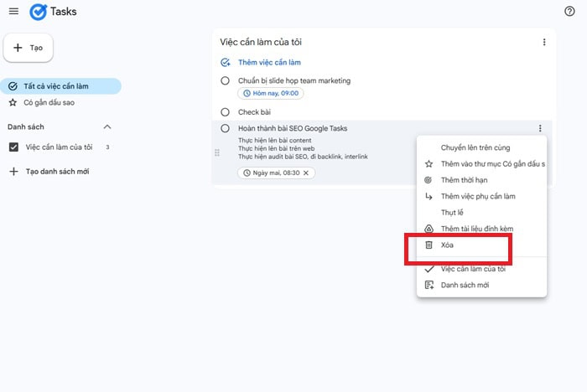Click Thực hiện audit bài SEO description line
The image size is (587, 392).
pos(303,157)
